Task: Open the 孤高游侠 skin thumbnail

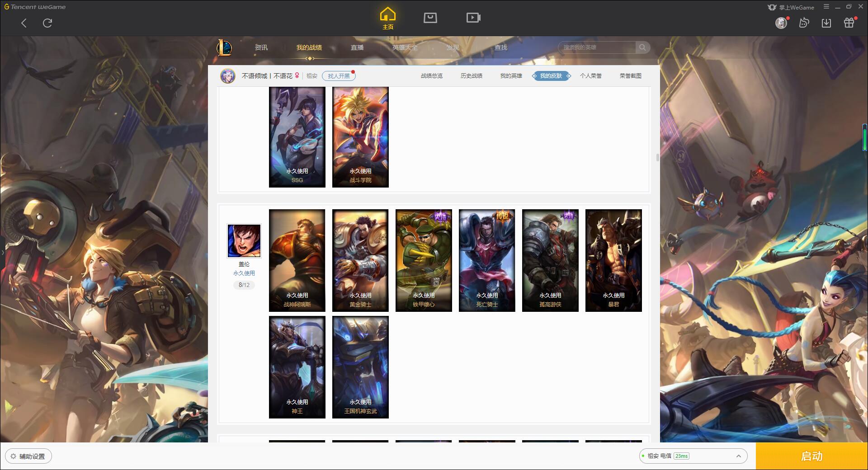Action: pos(550,260)
